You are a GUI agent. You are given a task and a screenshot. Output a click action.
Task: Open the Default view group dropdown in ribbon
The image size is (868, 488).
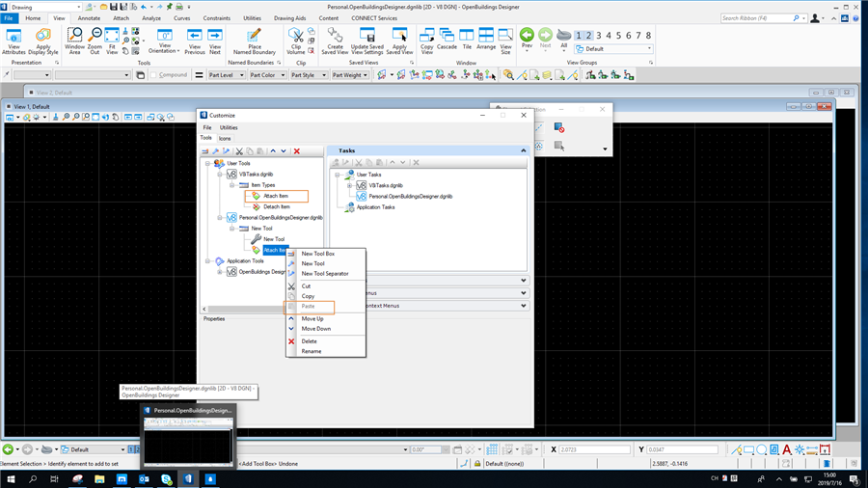[x=614, y=48]
